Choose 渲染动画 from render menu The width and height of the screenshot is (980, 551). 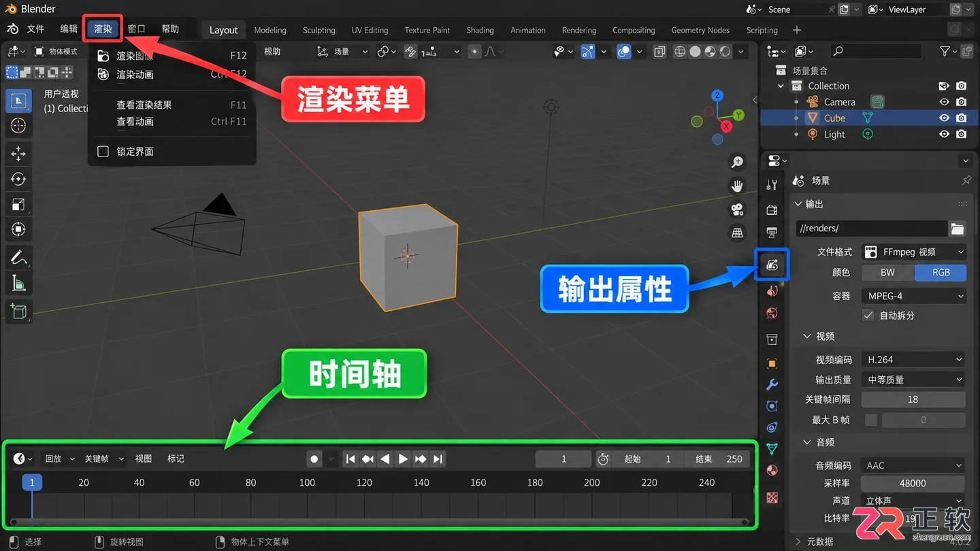(x=171, y=75)
